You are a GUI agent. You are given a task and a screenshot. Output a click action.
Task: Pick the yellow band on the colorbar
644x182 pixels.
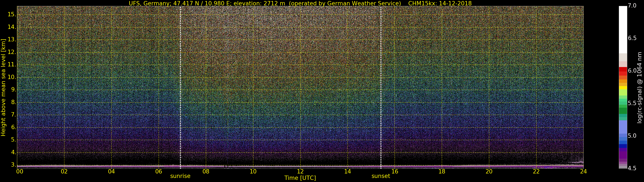tap(623, 88)
